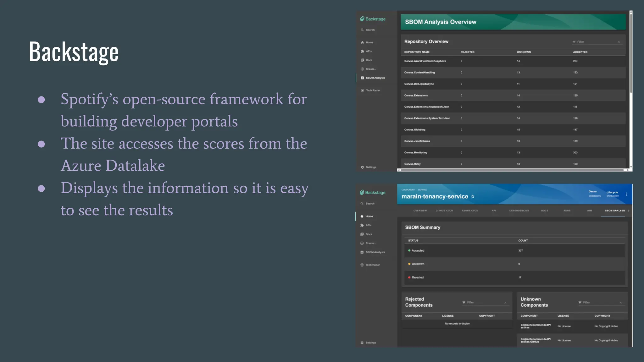Viewport: 644px width, 362px height.
Task: Switch to the API tab
Action: pos(494,211)
